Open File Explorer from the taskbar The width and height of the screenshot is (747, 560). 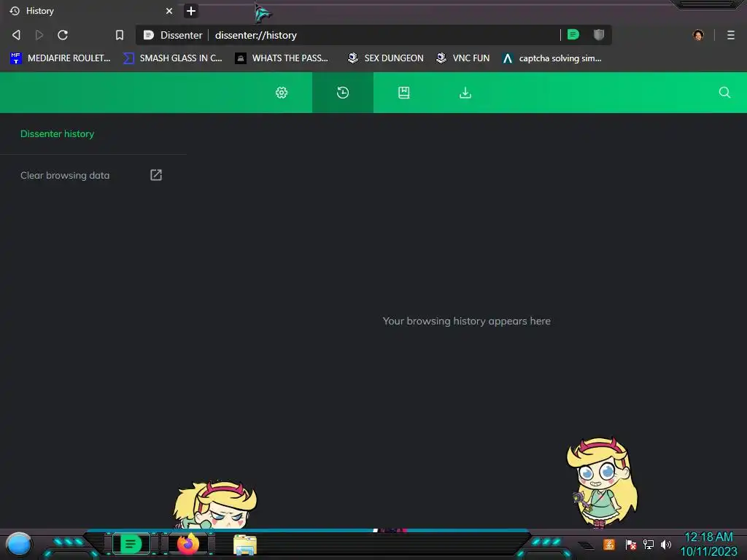245,545
